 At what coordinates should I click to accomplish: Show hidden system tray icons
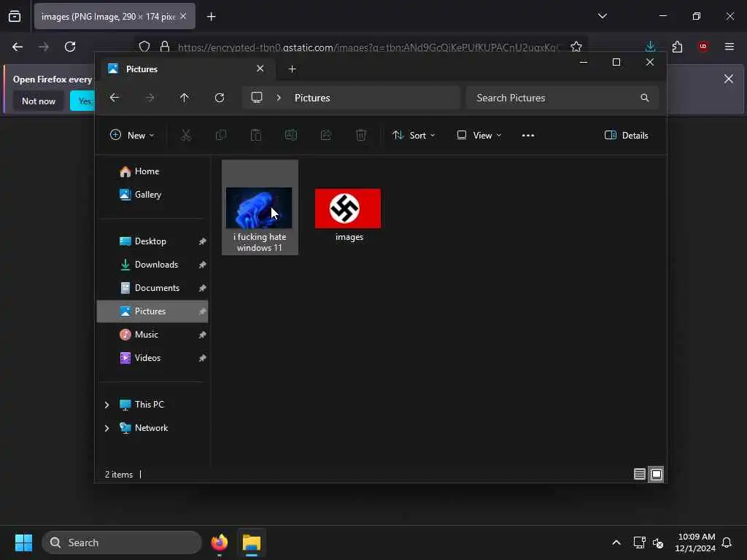click(616, 542)
